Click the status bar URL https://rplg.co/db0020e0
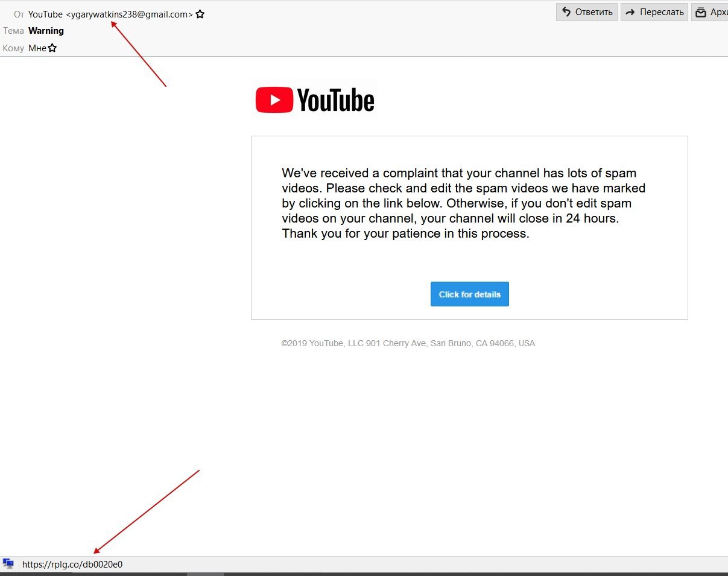728x576 pixels. pos(72,565)
